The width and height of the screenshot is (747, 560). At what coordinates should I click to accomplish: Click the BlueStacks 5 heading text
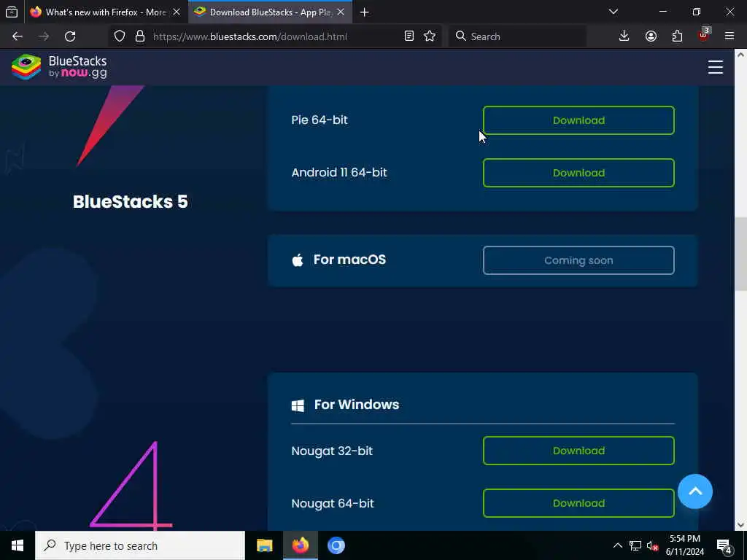tap(130, 201)
